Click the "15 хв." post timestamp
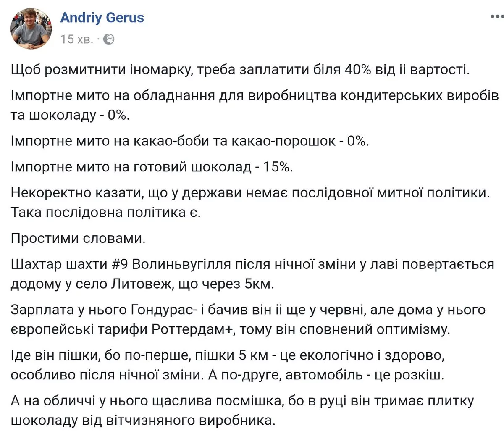This screenshot has width=504, height=439. pos(76,39)
